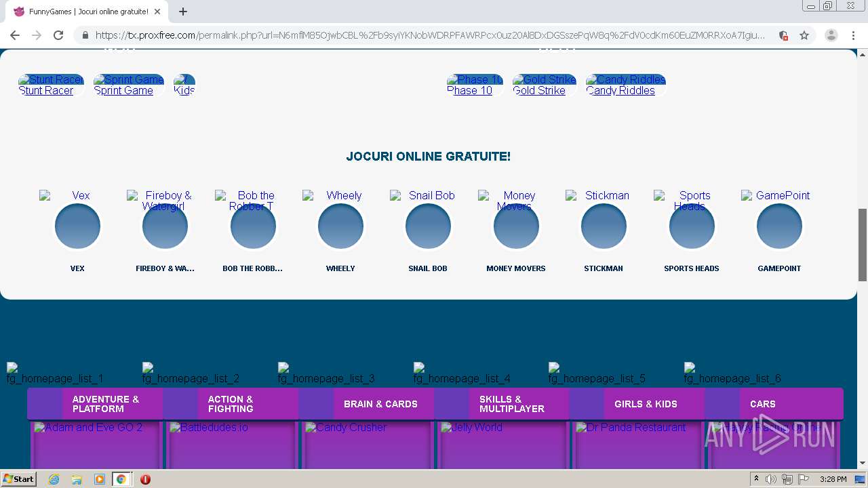This screenshot has width=868, height=488.
Task: Open the Adam and Eve GO 2 thumbnail
Action: coord(96,445)
